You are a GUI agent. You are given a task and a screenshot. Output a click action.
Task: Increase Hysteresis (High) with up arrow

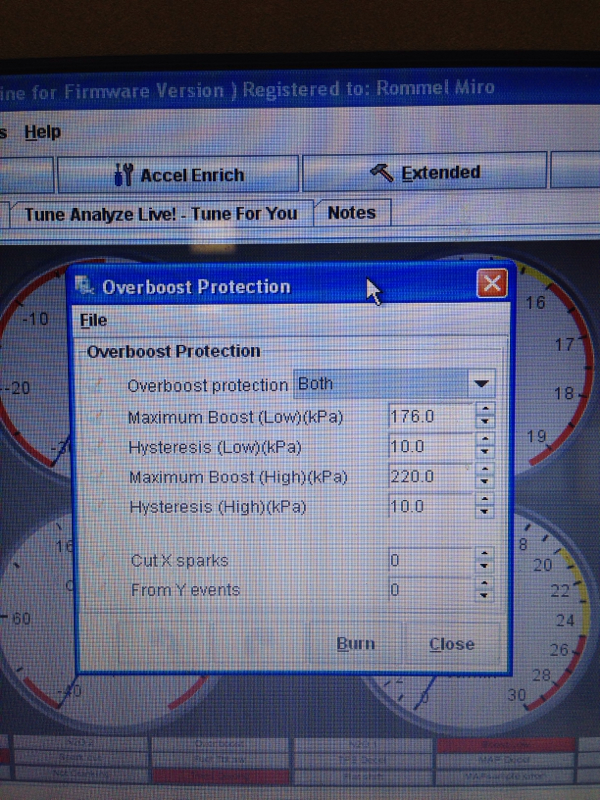(485, 499)
